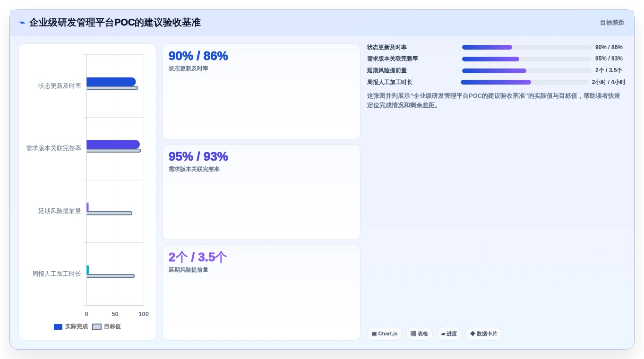Click the 状态更新及时率 caption in first card
The image size is (644, 359).
189,69
